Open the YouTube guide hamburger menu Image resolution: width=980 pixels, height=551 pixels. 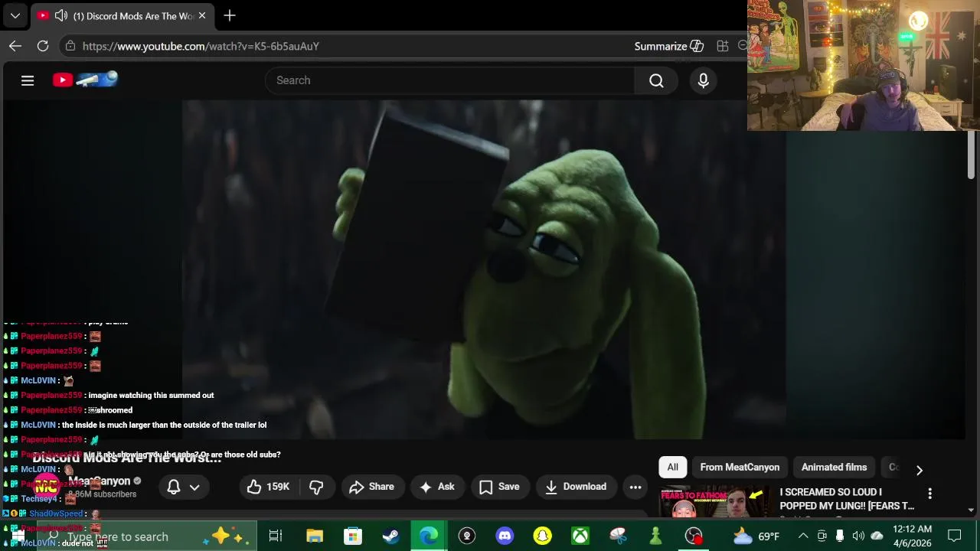[28, 80]
